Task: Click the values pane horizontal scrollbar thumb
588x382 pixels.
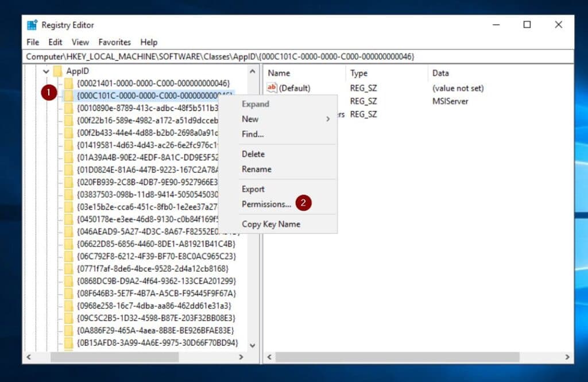Action: 397,357
